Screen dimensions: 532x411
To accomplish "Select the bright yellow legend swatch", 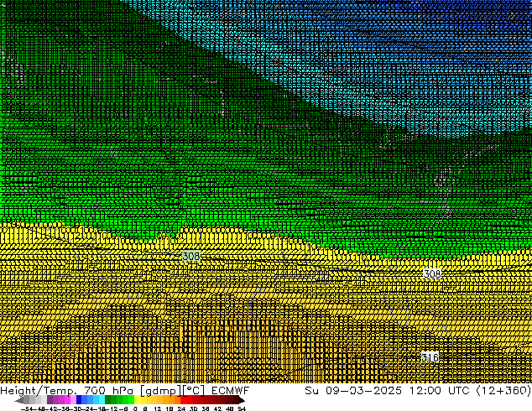I will (x=137, y=399).
